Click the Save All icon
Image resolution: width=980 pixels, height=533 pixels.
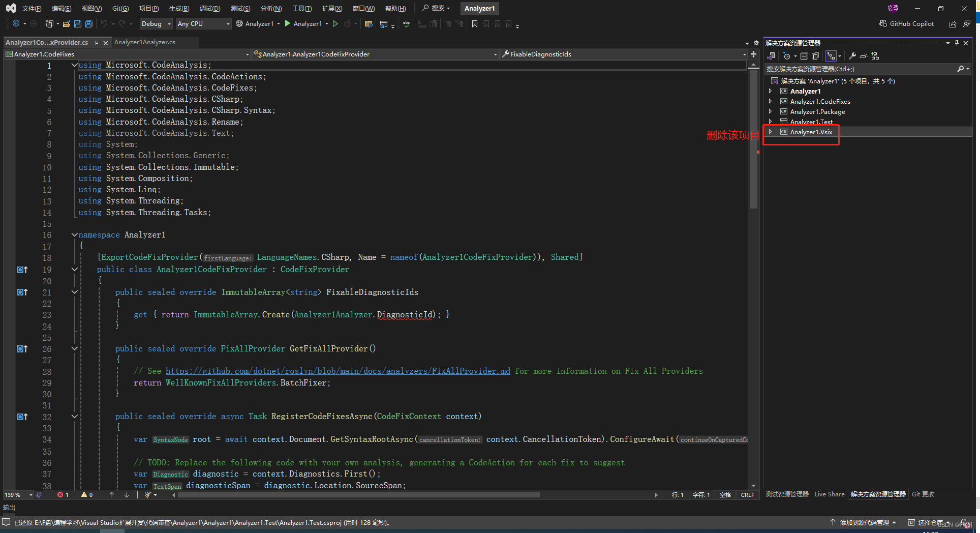point(88,23)
